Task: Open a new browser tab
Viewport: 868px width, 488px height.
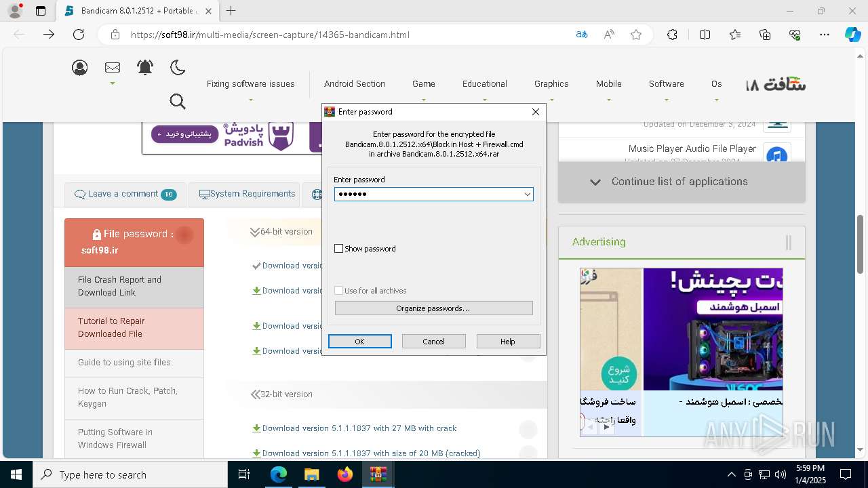Action: (x=231, y=11)
